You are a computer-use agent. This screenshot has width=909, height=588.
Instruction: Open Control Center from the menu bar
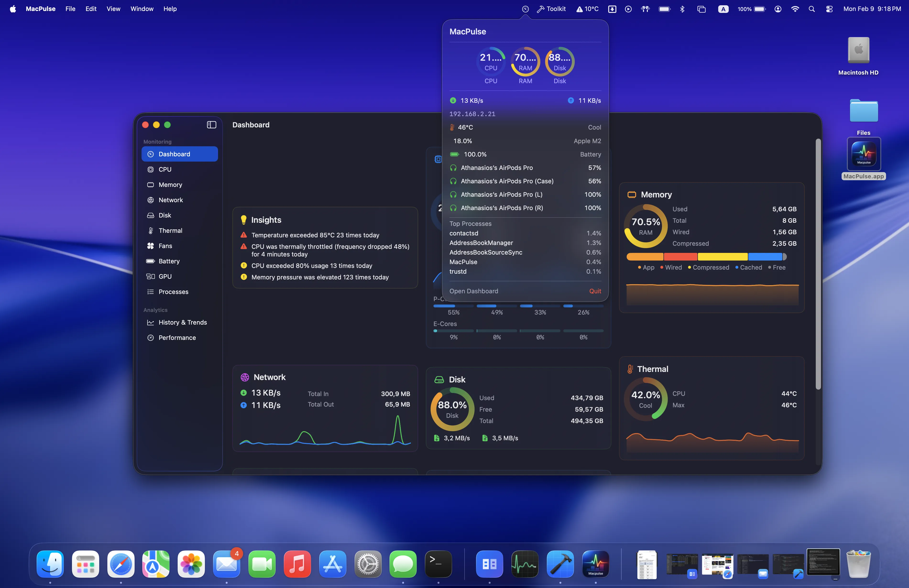tap(829, 9)
